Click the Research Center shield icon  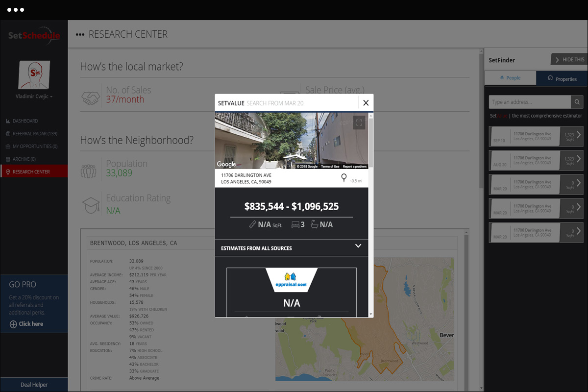click(x=8, y=172)
